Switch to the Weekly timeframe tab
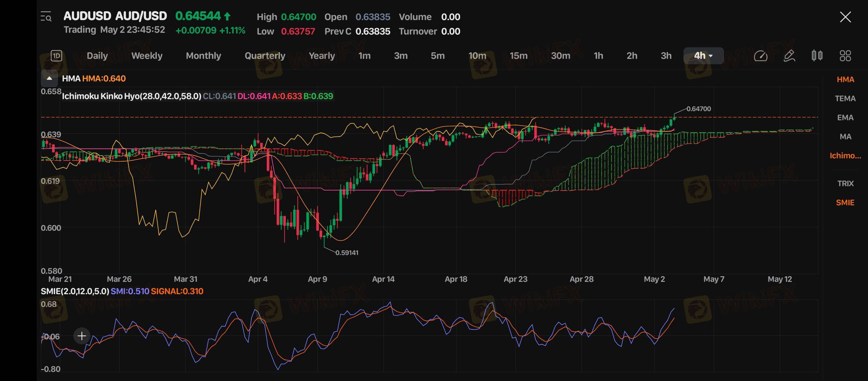 [147, 56]
